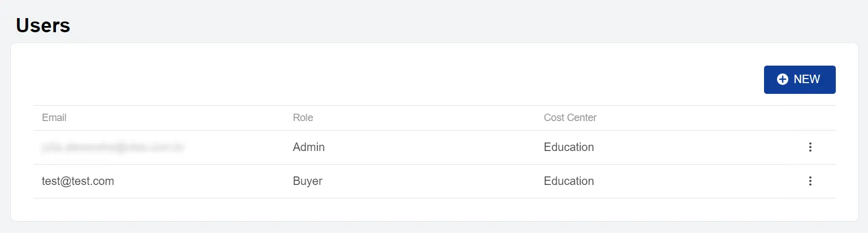Image resolution: width=868 pixels, height=233 pixels.
Task: Click the NEW user button
Action: point(799,80)
